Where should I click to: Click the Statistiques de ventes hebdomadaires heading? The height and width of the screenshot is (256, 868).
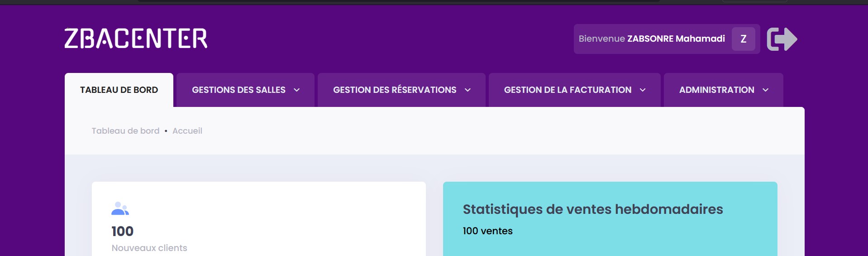click(x=593, y=209)
